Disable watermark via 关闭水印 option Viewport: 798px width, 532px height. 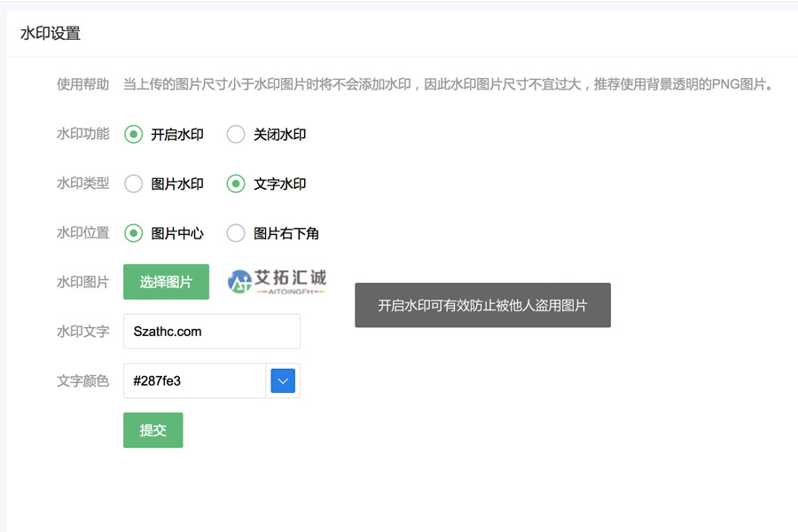pyautogui.click(x=235, y=134)
